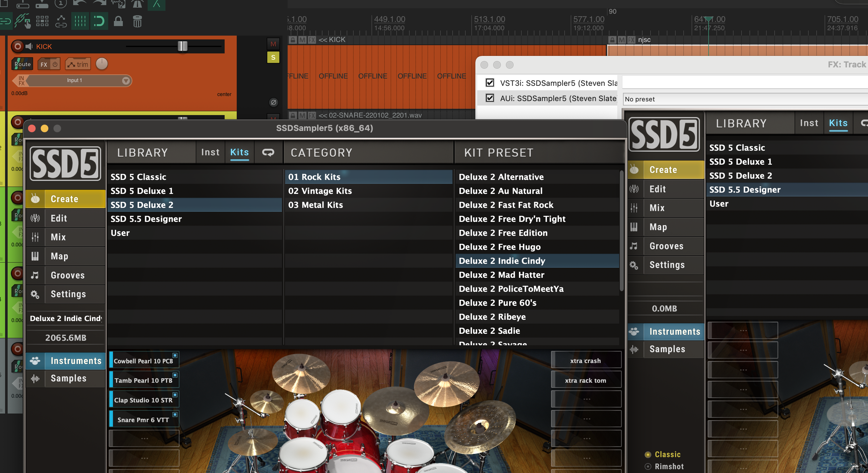Click the envelope-points link toolbar icon
Screen dimensions: 868x473
tap(61, 21)
